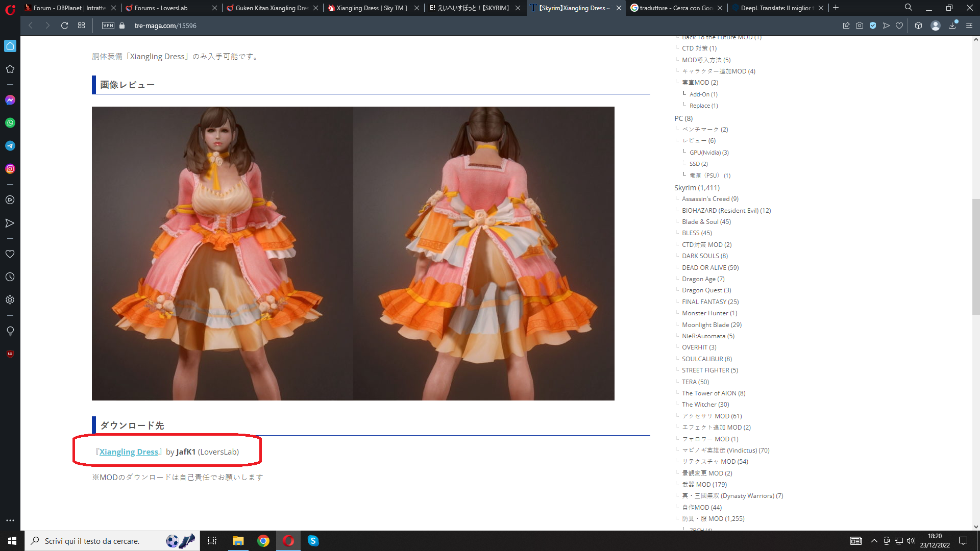Click the Windows taskbar search box

[112, 541]
